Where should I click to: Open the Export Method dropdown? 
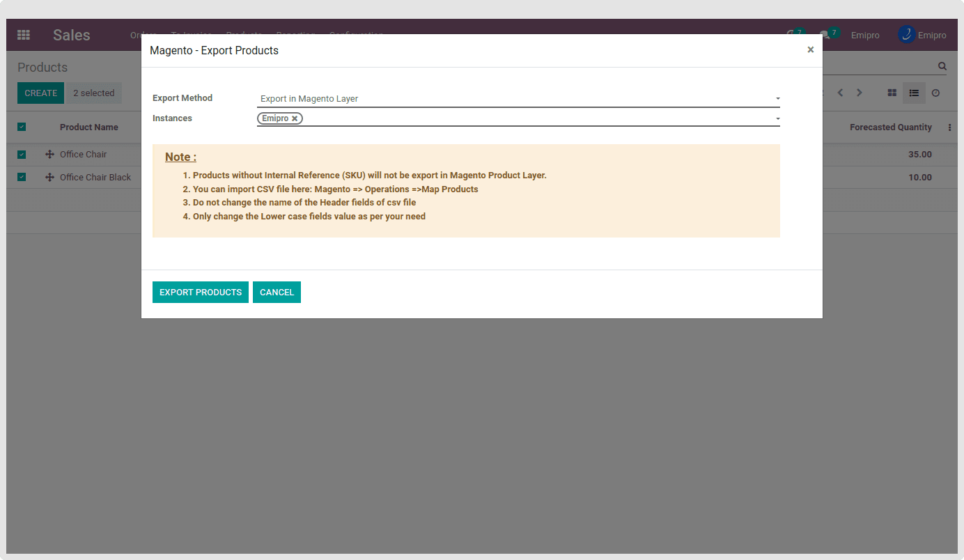coord(518,99)
